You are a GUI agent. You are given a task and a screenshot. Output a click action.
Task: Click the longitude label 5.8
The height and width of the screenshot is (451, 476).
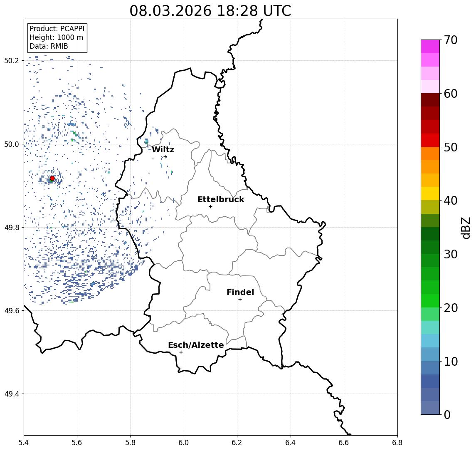[x=130, y=443]
